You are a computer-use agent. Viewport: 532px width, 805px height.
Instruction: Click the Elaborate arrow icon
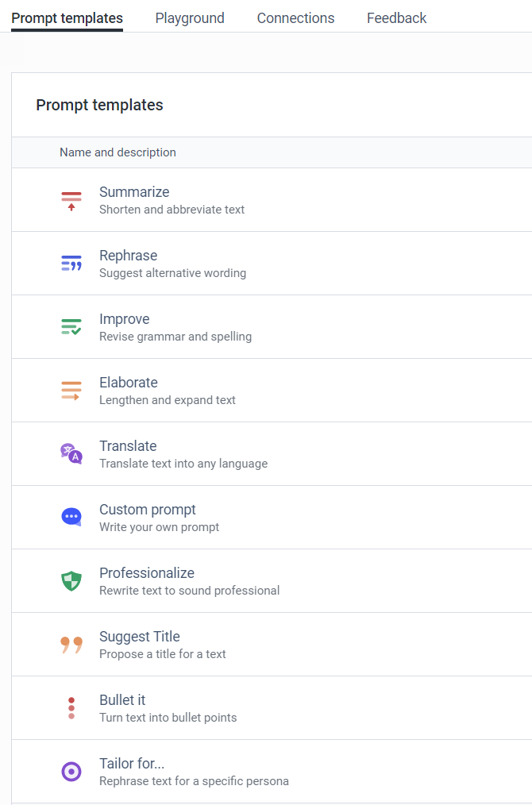[71, 390]
